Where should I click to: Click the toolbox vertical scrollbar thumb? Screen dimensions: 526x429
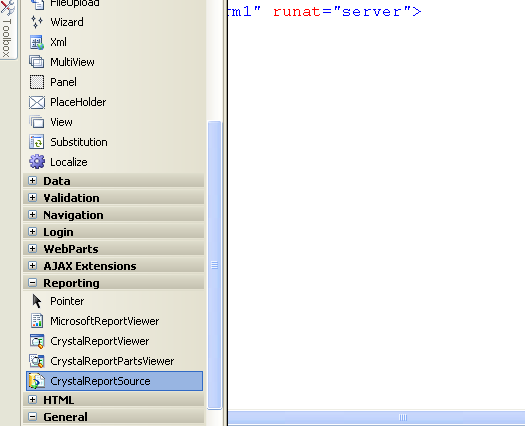214,265
